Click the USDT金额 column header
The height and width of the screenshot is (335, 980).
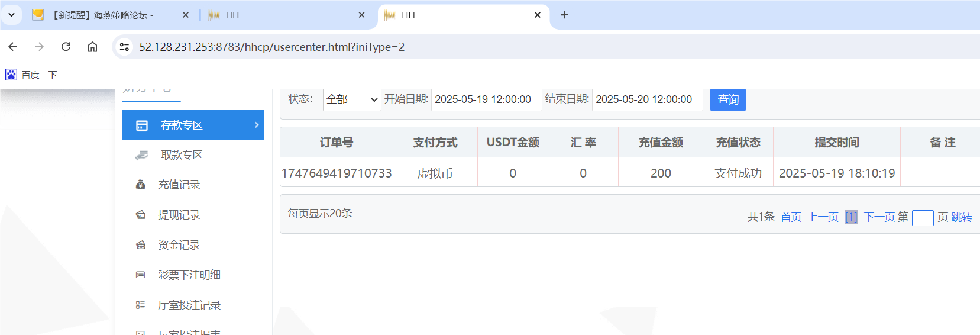tap(513, 143)
